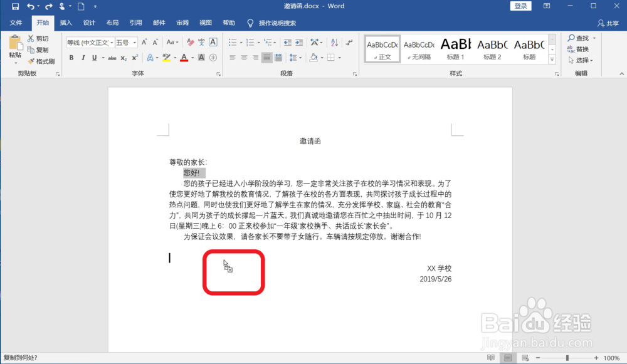Toggle underline formatting

pos(95,58)
